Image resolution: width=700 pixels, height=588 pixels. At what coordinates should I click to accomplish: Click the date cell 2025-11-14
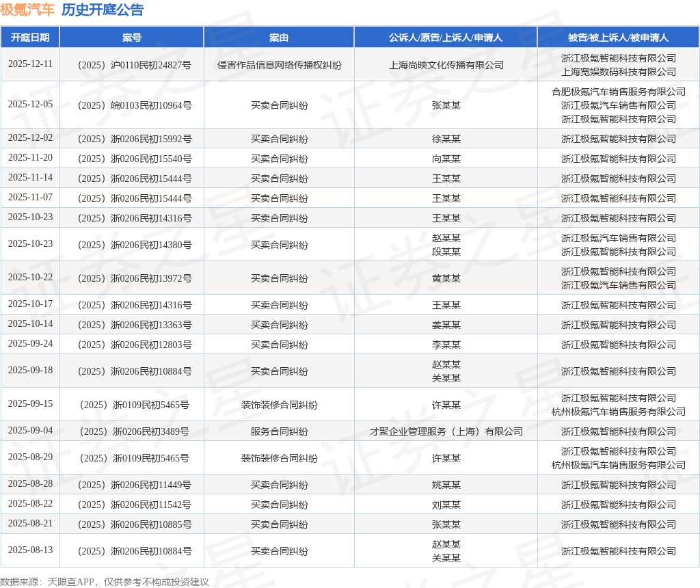30,177
